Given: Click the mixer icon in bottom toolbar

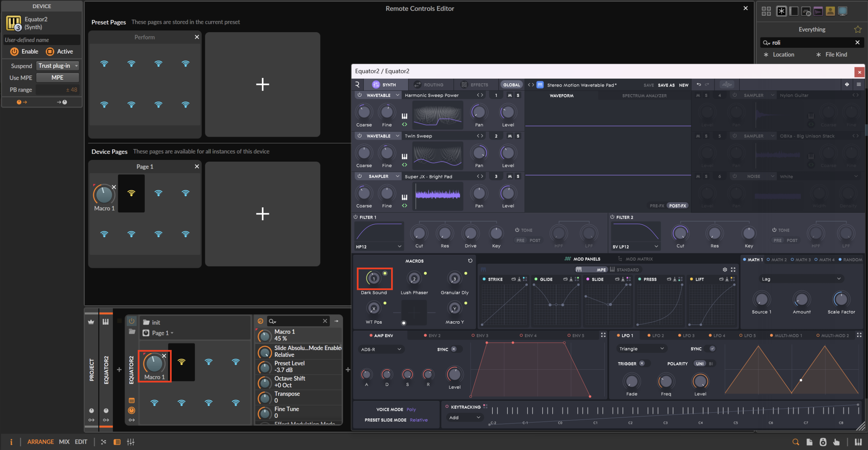Looking at the screenshot, I should [x=130, y=442].
